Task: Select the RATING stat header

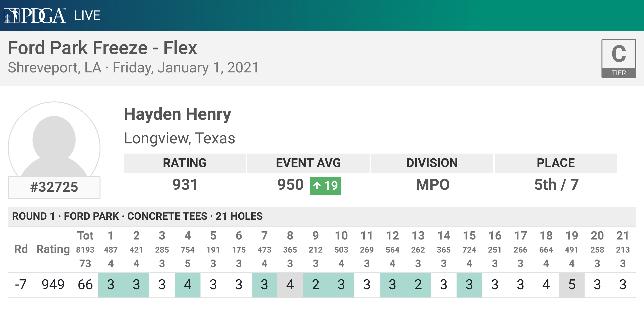Action: pos(185,163)
